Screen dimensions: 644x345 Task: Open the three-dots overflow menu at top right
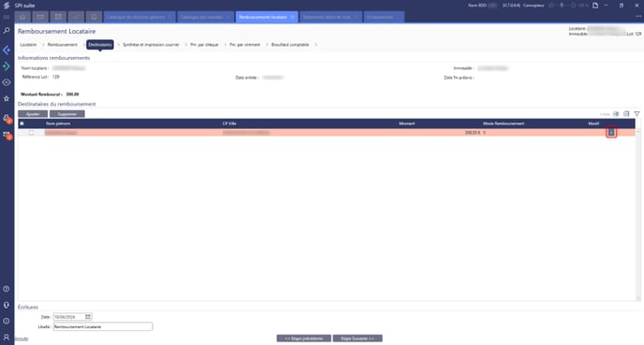(638, 17)
